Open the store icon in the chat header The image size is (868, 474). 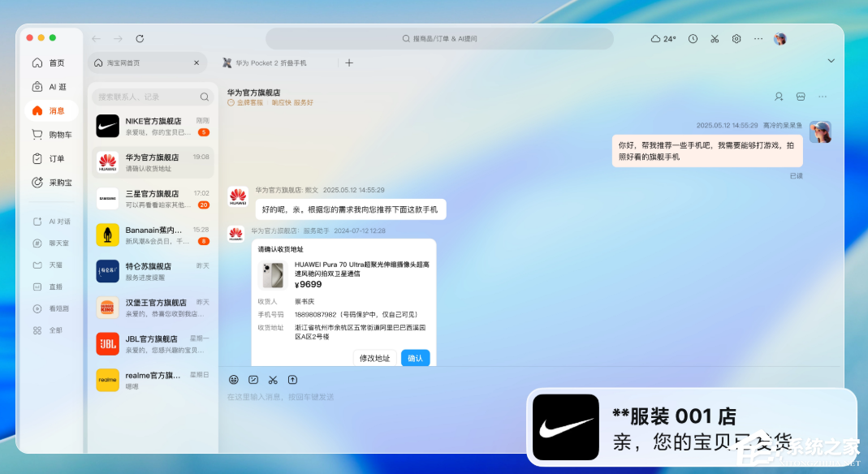[x=801, y=97]
